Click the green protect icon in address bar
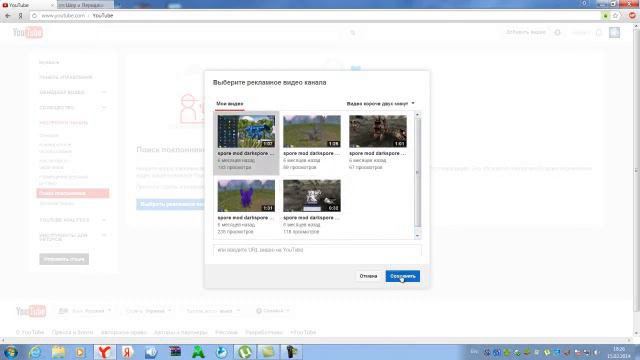This screenshot has width=640, height=360. 606,16
